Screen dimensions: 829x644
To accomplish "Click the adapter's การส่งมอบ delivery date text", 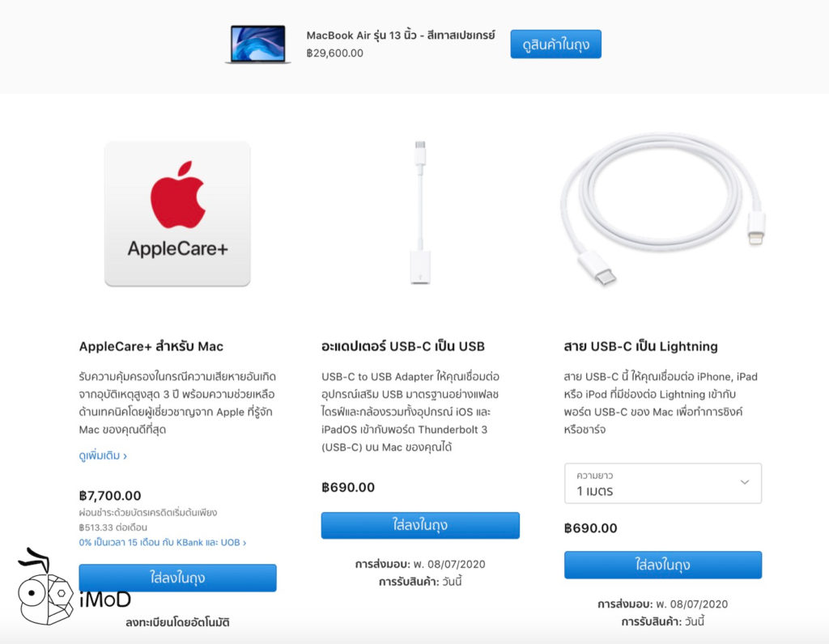I will (420, 564).
